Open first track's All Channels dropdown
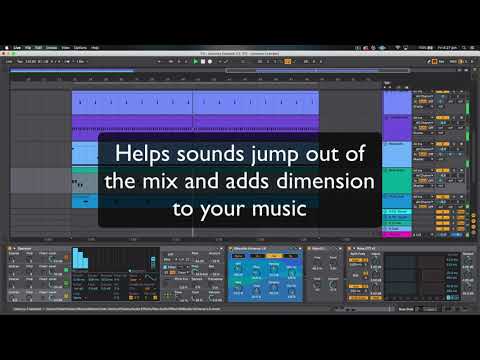Viewport: 480px width, 360px height. (424, 96)
